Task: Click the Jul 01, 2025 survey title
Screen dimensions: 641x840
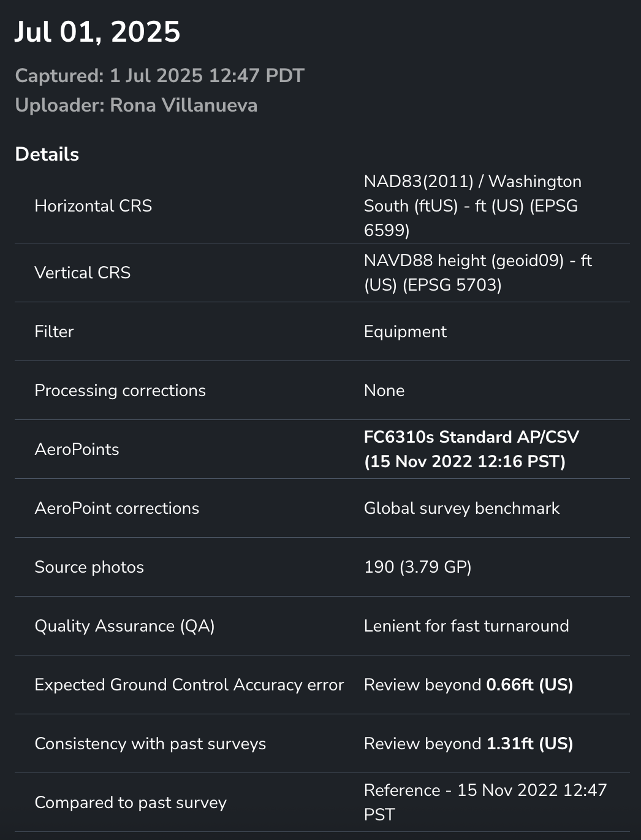Action: point(97,32)
